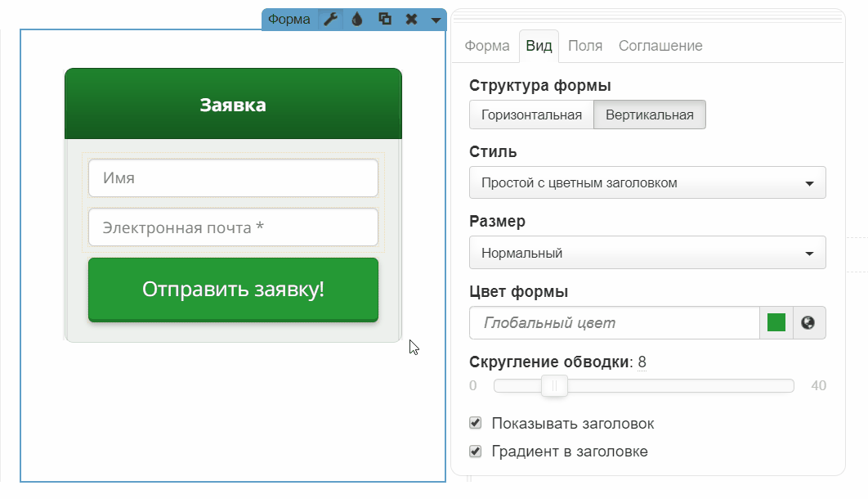The height and width of the screenshot is (499, 868).
Task: Expand the form toolbar's caret menu
Action: pyautogui.click(x=436, y=20)
